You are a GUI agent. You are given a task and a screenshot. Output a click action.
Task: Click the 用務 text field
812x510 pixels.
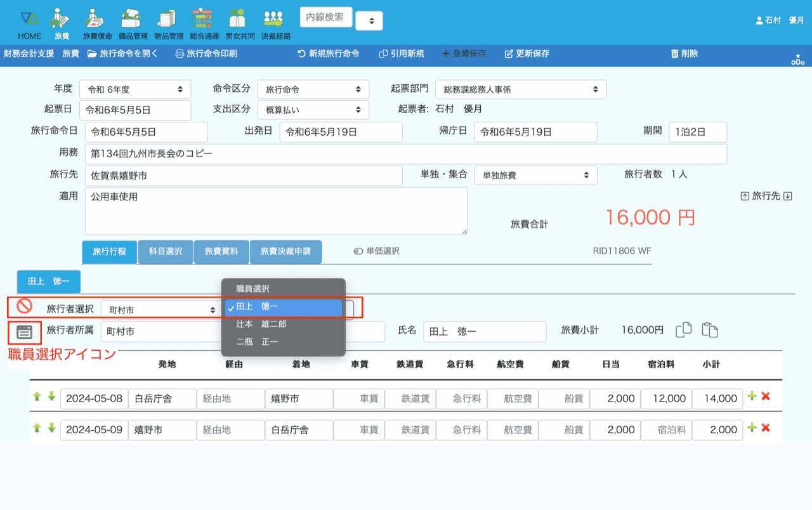point(406,154)
